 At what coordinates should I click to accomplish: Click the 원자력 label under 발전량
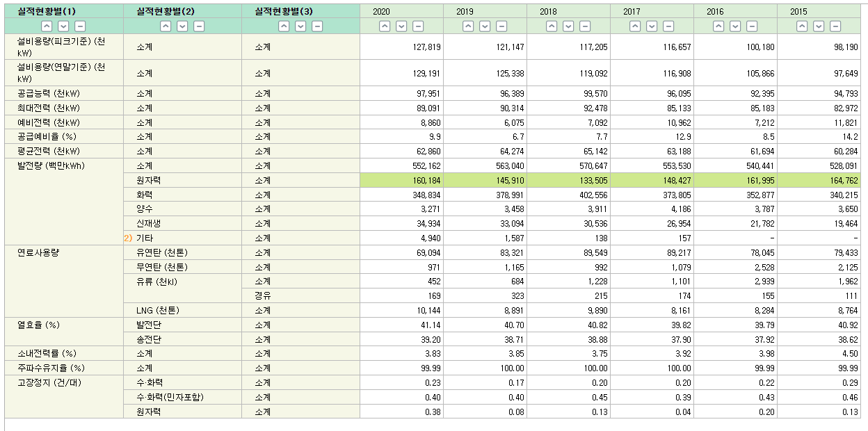click(x=149, y=180)
